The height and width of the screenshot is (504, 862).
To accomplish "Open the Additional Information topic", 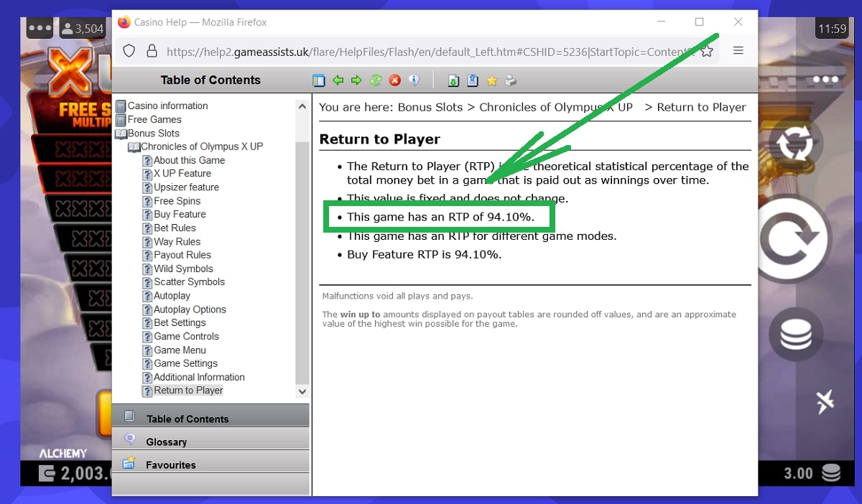I will coord(200,377).
